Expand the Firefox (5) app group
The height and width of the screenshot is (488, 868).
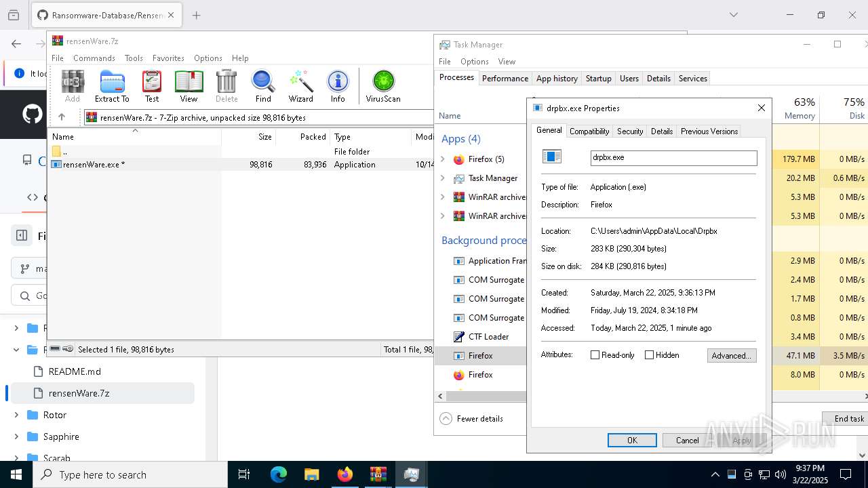point(443,159)
